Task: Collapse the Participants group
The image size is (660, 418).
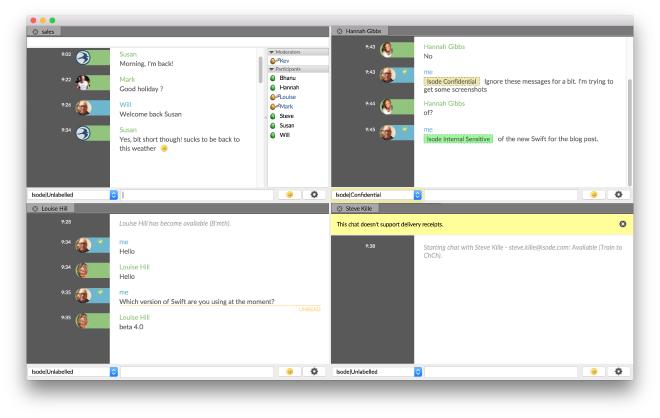Action: coord(271,69)
